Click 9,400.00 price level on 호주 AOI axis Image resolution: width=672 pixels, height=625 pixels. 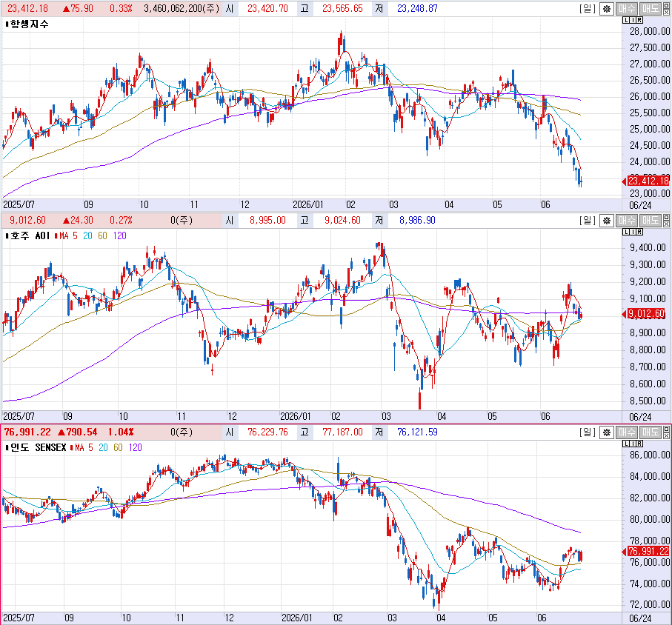[x=648, y=247]
